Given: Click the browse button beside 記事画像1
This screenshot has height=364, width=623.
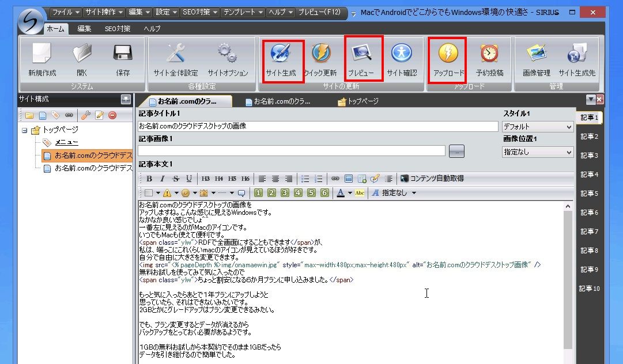Looking at the screenshot, I should (x=456, y=151).
